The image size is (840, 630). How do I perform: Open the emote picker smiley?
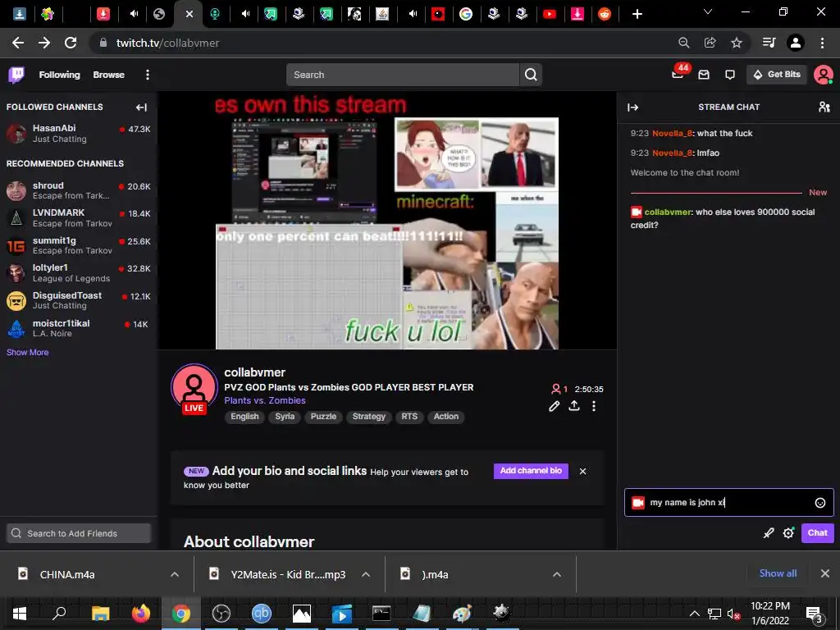tap(819, 503)
